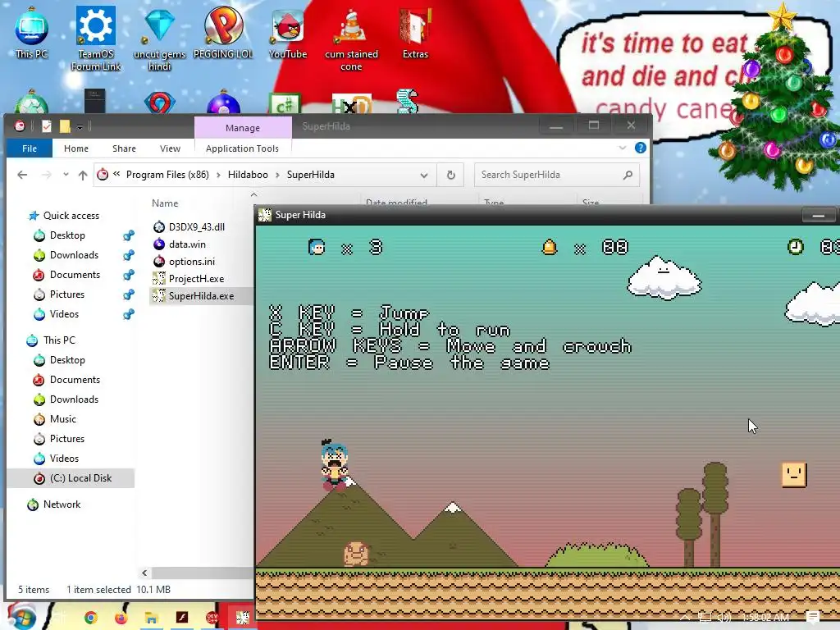Open the Share ribbon tab

(124, 148)
